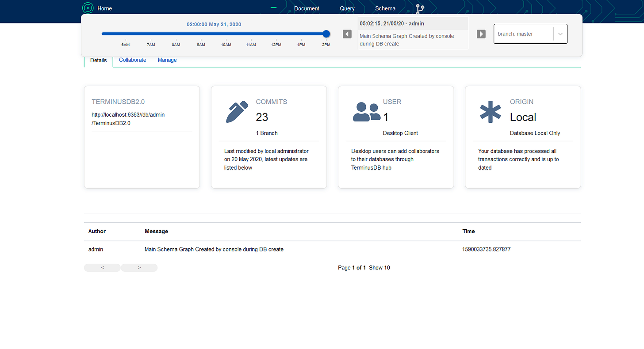
Task: Click the timestamp 1590033735.827877 cell
Action: (x=487, y=250)
